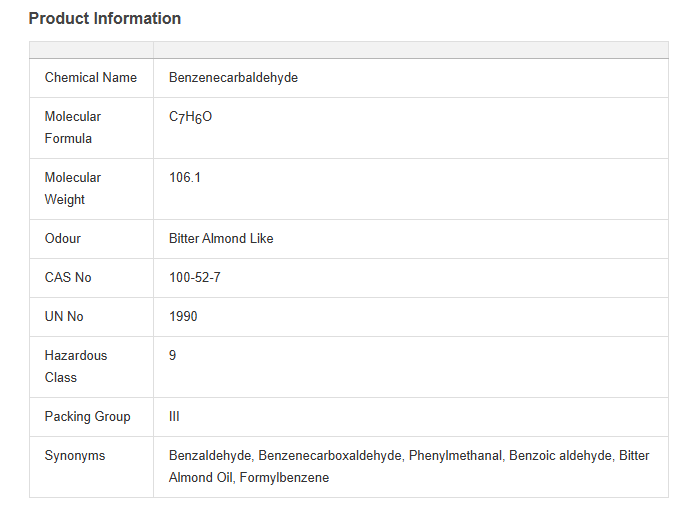Click the Molecular Formula label cell
Viewport: 676px width, 512px height.
[x=73, y=128]
